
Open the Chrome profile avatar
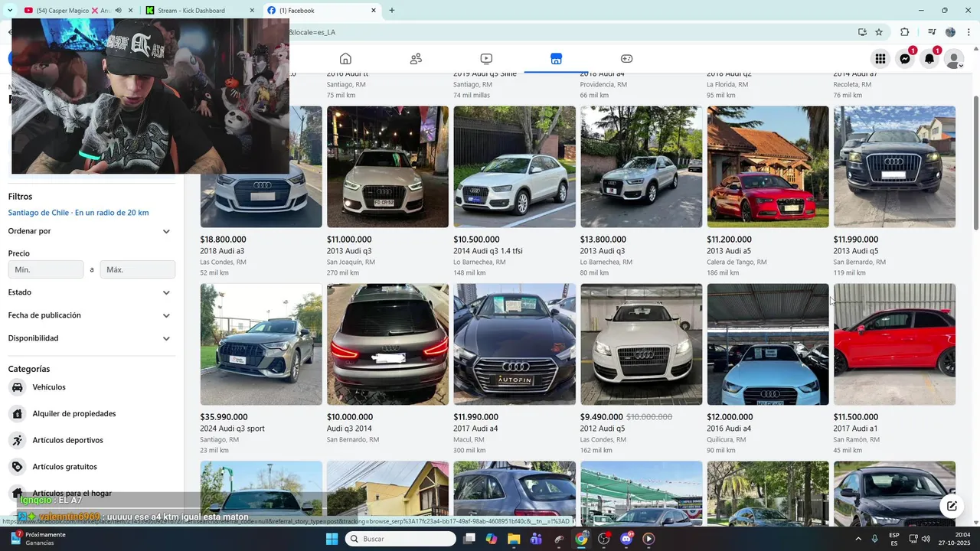950,32
